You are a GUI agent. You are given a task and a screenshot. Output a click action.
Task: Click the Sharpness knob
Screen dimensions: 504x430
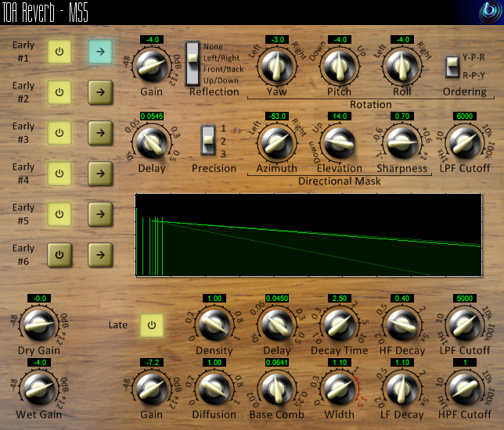tap(402, 143)
